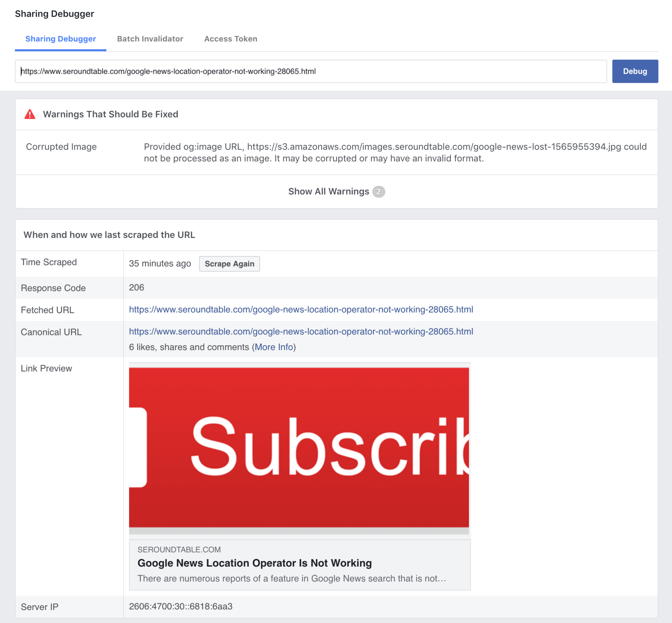
Task: Click the Sharing Debugger page title
Action: click(54, 14)
